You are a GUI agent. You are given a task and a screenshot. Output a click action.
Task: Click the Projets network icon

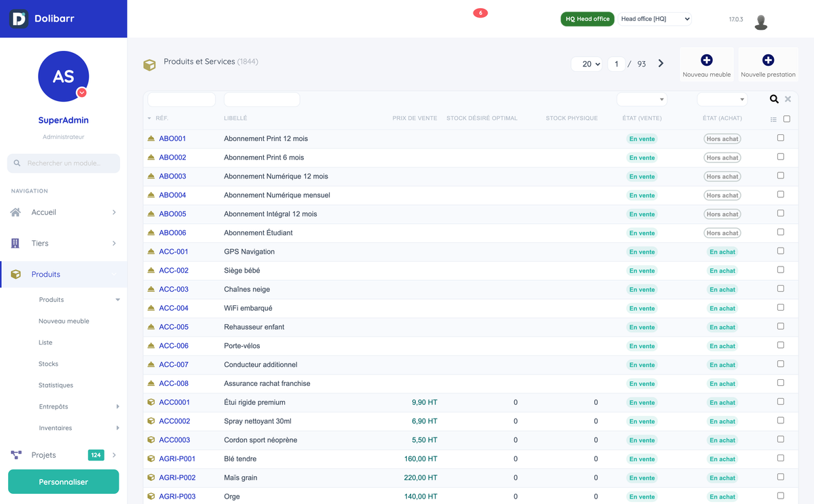tap(16, 455)
